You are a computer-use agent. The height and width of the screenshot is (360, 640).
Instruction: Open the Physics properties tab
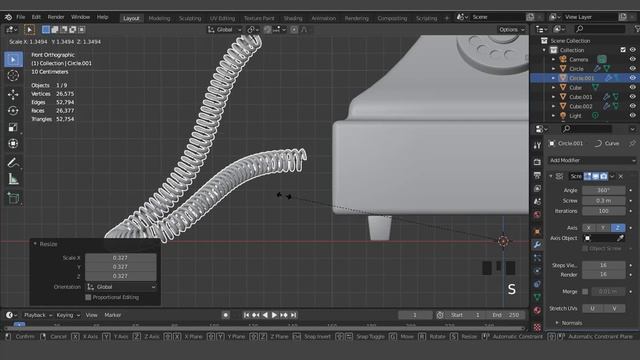537,271
